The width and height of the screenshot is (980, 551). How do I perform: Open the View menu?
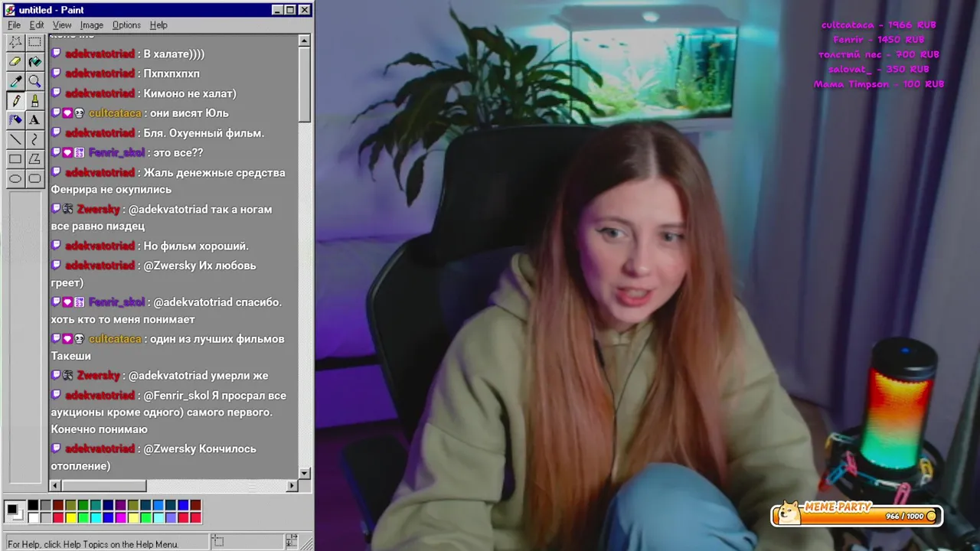(x=62, y=25)
